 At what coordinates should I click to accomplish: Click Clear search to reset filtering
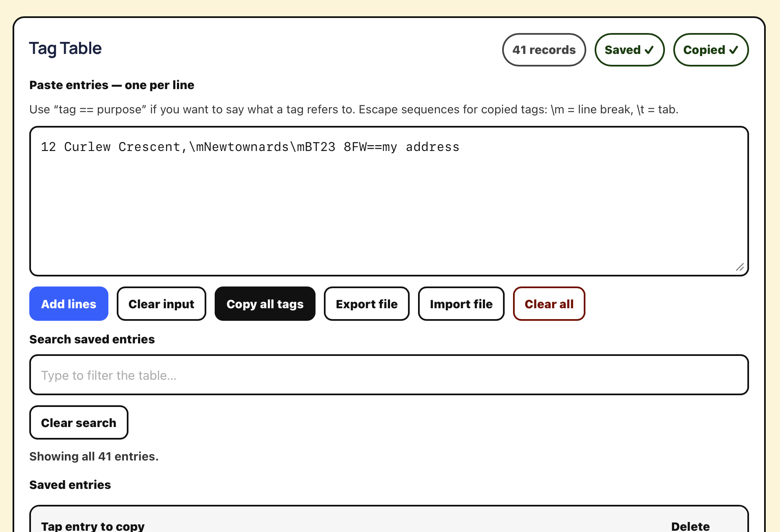[79, 422]
